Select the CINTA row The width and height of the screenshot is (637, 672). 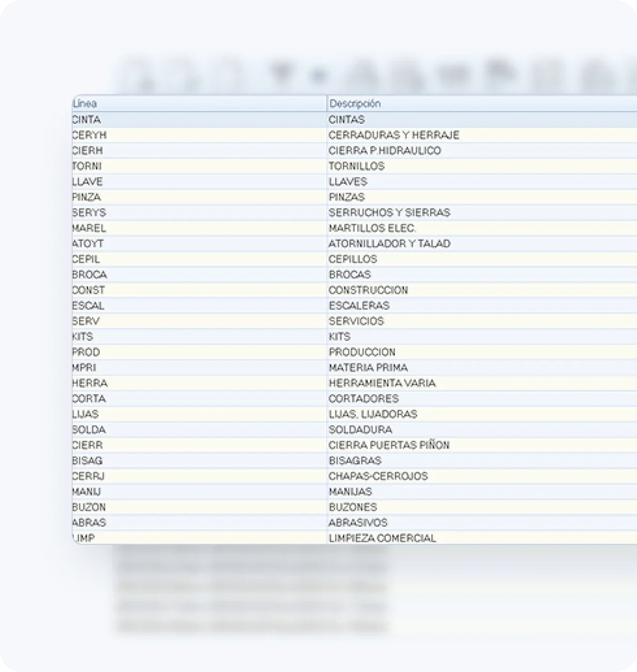point(87,120)
